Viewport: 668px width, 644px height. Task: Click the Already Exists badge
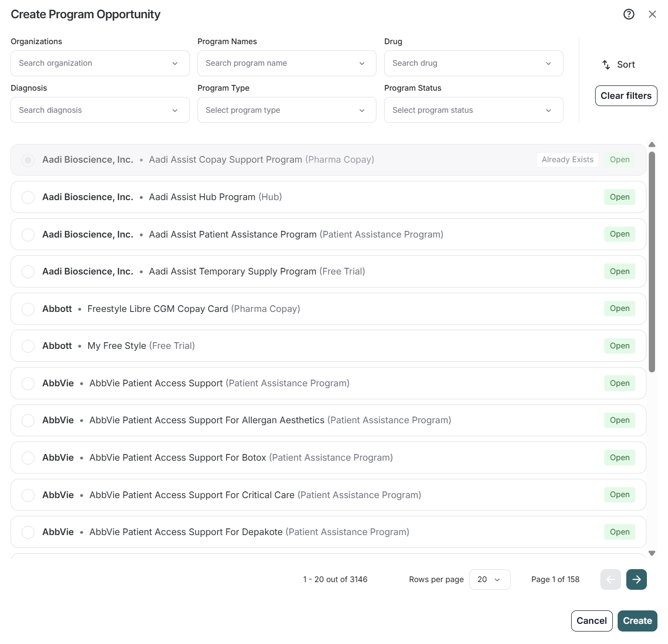coord(568,160)
